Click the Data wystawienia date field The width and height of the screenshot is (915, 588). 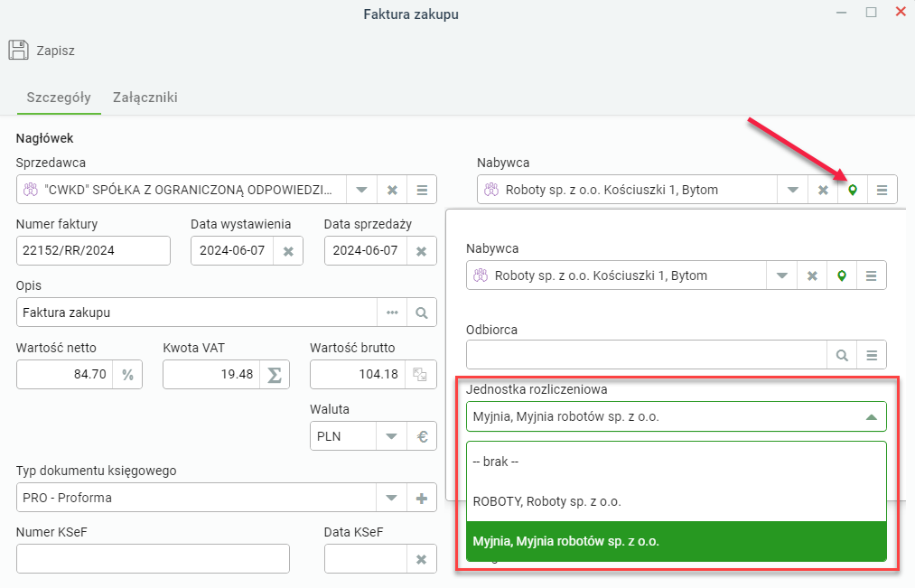(x=232, y=251)
